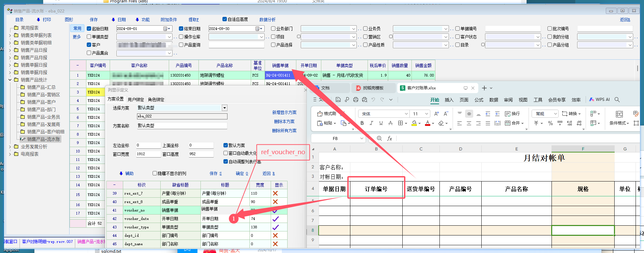Click the percent style icon
This screenshot has width=644, height=253.
pyautogui.click(x=550, y=123)
